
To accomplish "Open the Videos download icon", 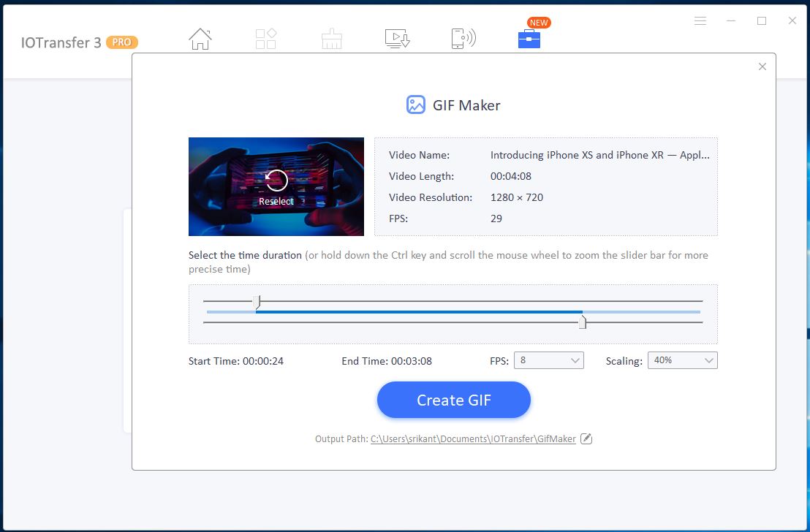I will coord(397,39).
